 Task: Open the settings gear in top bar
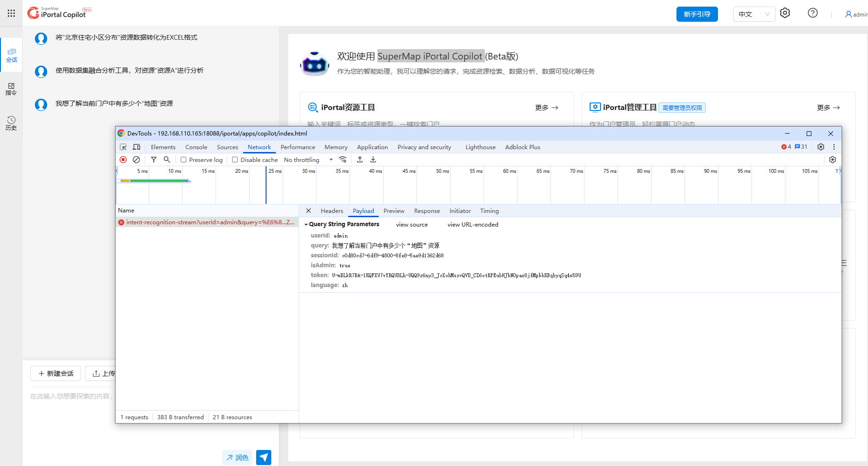(785, 13)
